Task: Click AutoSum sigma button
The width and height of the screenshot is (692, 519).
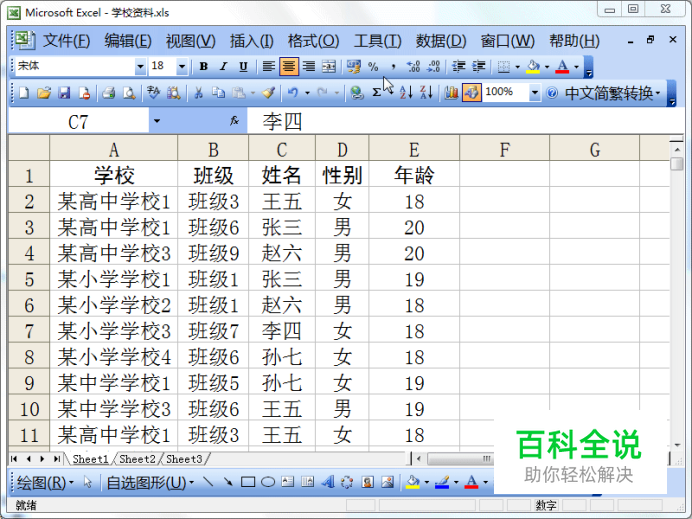Action: pyautogui.click(x=376, y=93)
